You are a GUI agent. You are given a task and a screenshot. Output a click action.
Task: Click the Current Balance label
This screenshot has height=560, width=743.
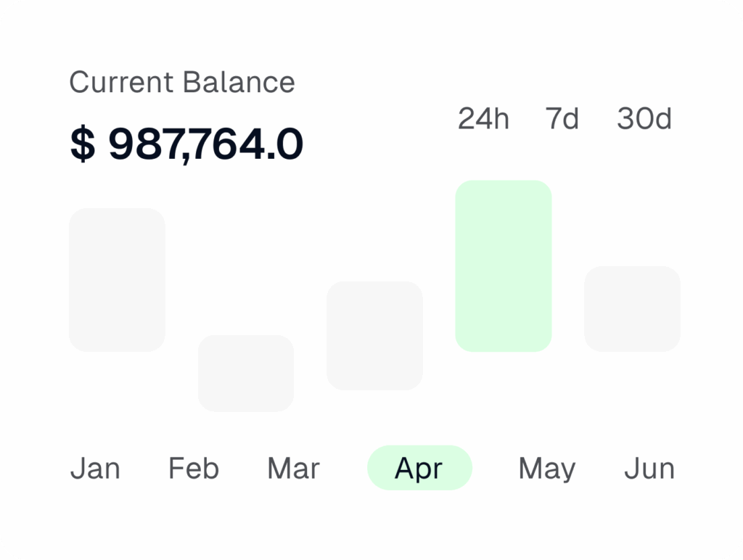tap(182, 82)
